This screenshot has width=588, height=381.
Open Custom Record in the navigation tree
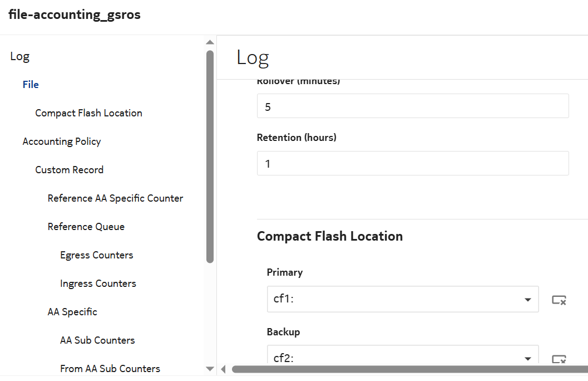pos(69,169)
